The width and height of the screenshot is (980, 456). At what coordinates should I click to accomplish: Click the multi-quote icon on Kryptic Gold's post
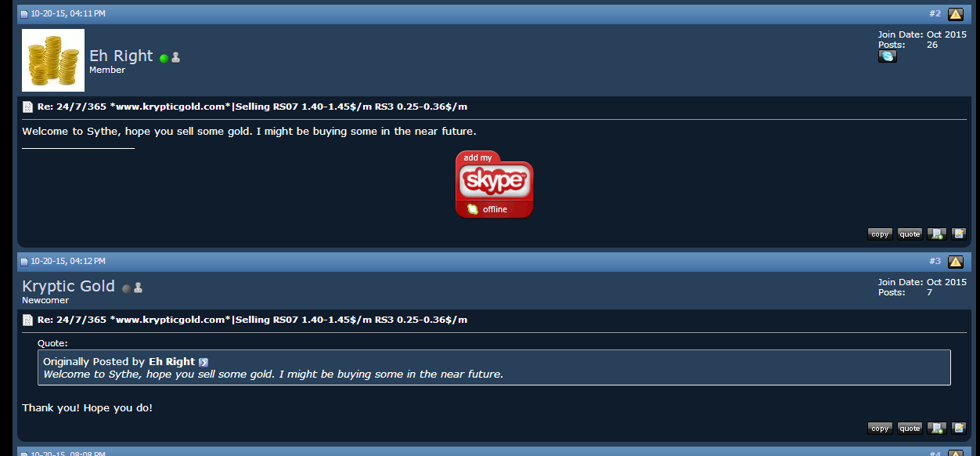click(x=937, y=428)
